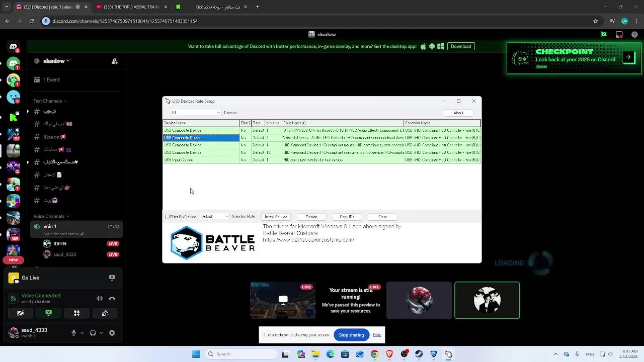This screenshot has width=644, height=362.
Task: Click the Device Name column header
Action: pos(201,123)
